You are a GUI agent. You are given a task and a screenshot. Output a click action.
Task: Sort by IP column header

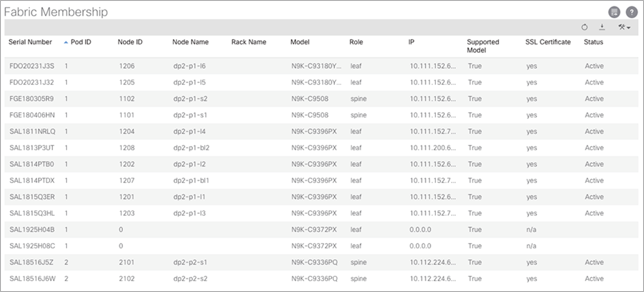(411, 42)
